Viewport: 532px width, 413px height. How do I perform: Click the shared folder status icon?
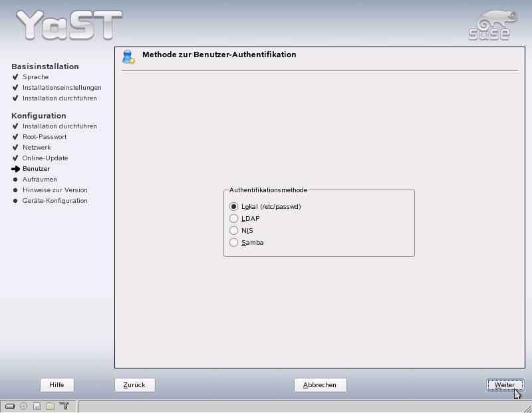[50, 406]
